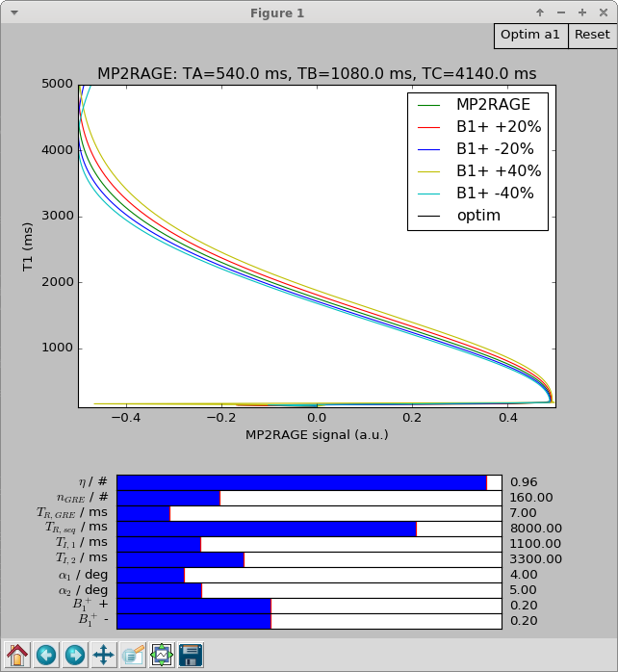Click the n_GRE slider bar
Screen dimensions: 618x672
[308, 498]
